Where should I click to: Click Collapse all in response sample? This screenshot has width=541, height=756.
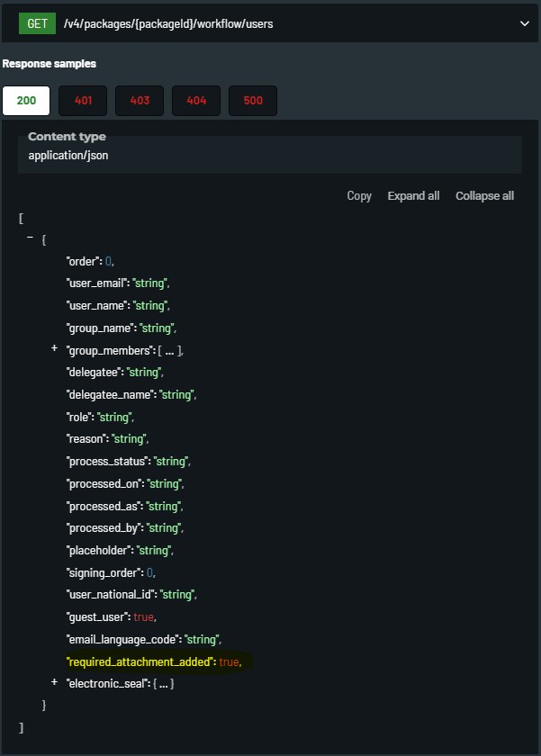pyautogui.click(x=484, y=196)
